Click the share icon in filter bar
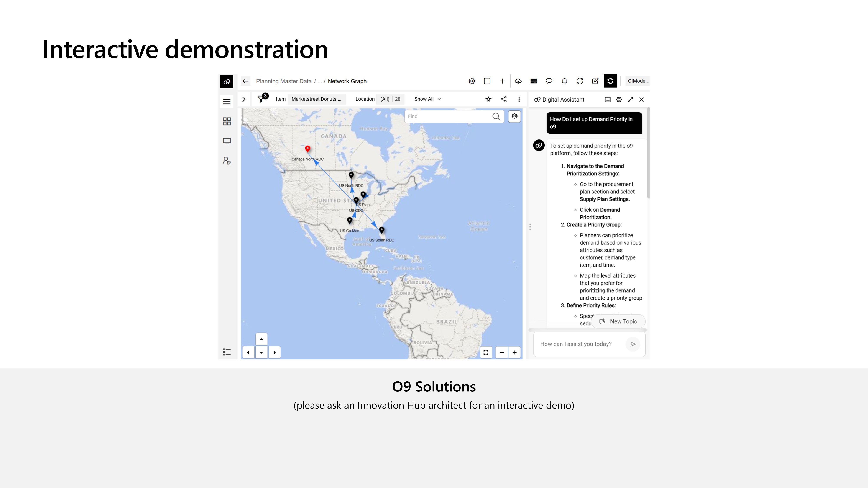The height and width of the screenshot is (488, 868). tap(504, 99)
